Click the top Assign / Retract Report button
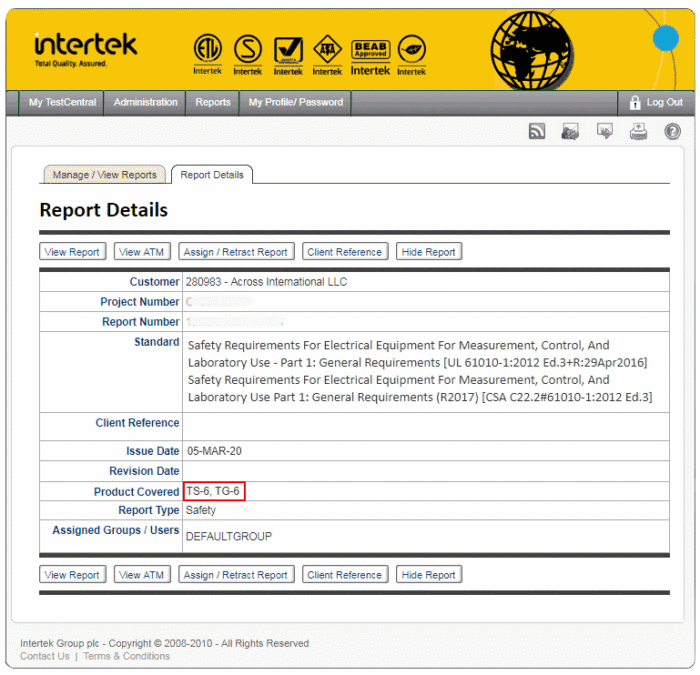The width and height of the screenshot is (700, 675). 236,252
